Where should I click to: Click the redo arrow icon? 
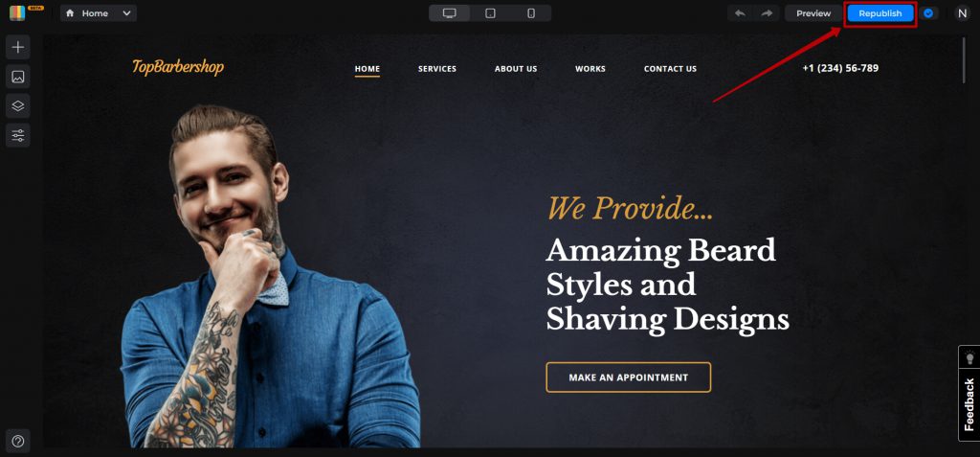tap(767, 13)
